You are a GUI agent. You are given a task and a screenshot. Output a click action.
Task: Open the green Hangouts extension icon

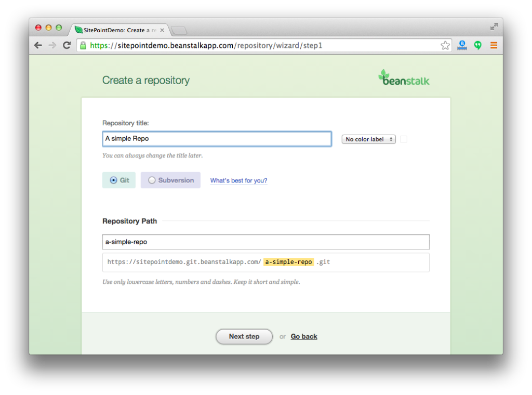coord(478,45)
